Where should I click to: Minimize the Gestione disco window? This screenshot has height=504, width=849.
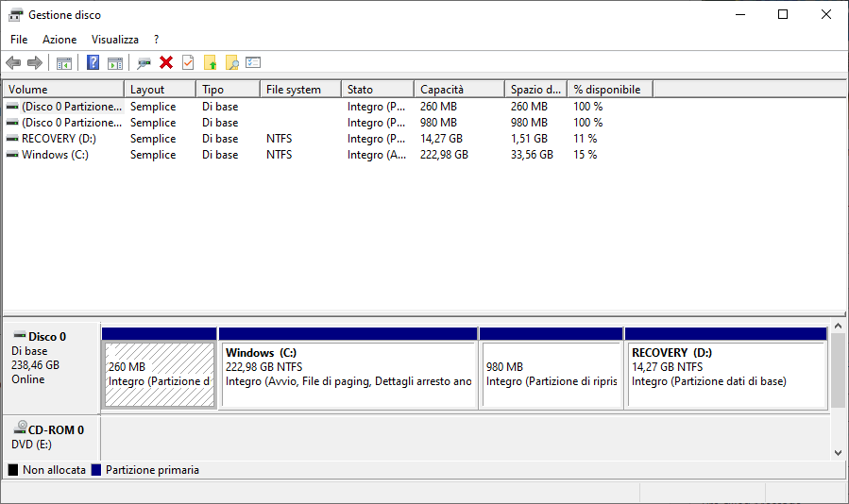click(740, 14)
